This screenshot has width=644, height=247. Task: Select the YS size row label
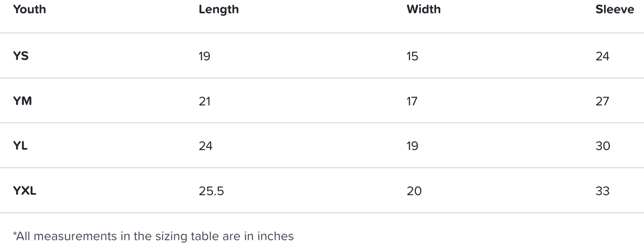click(x=21, y=56)
